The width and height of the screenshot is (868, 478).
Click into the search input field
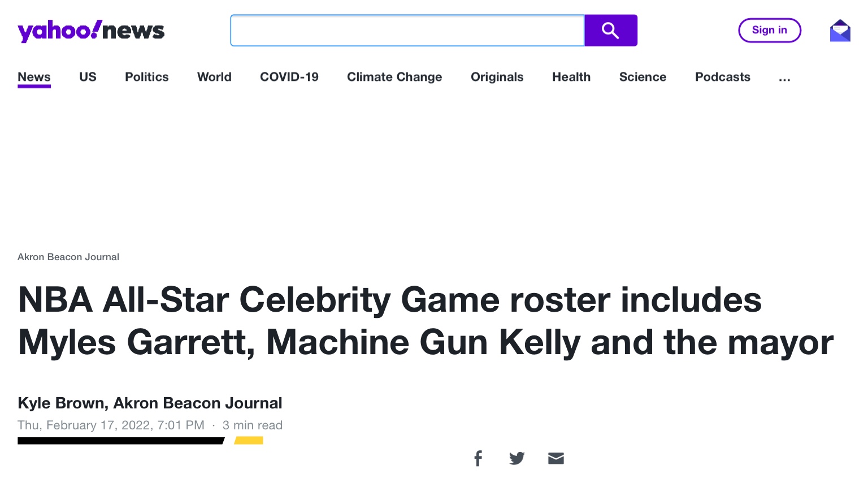pyautogui.click(x=407, y=31)
